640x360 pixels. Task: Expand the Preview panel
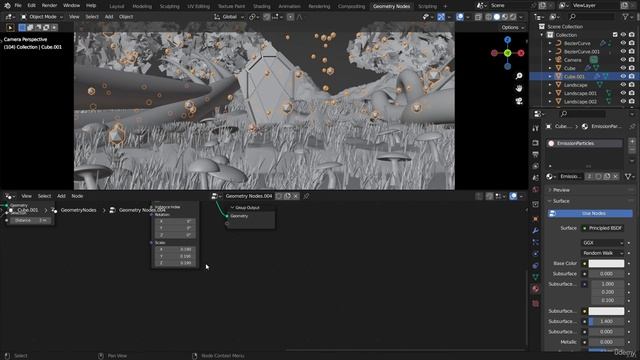(561, 190)
